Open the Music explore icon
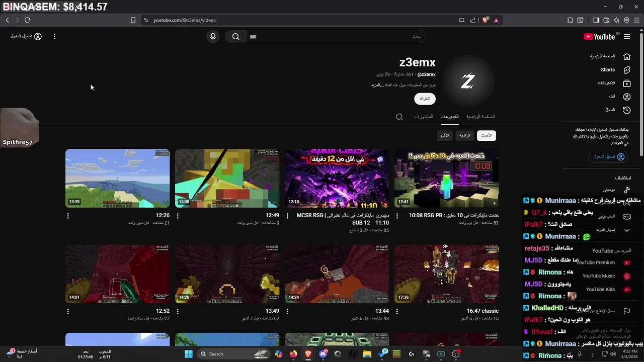644x362 pixels. [x=627, y=190]
